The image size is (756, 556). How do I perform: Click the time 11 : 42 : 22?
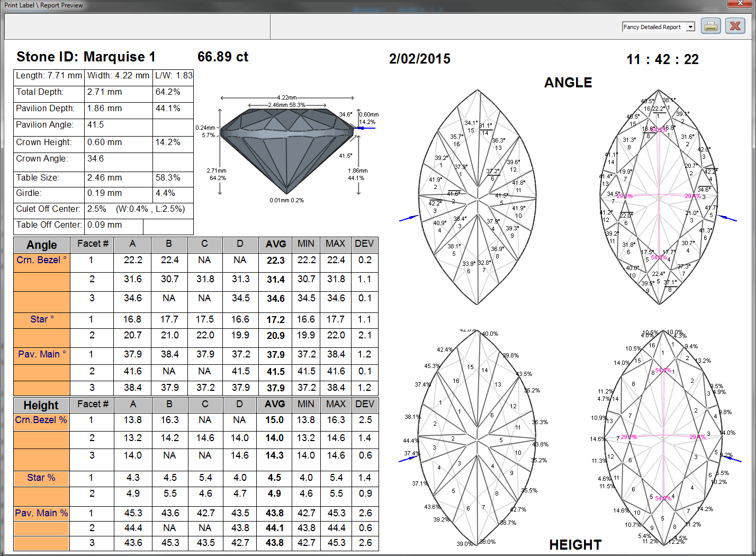662,59
